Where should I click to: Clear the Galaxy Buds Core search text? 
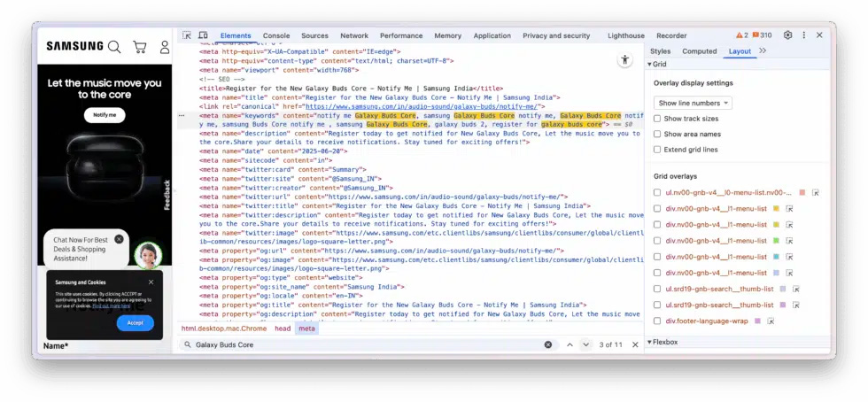pos(548,344)
